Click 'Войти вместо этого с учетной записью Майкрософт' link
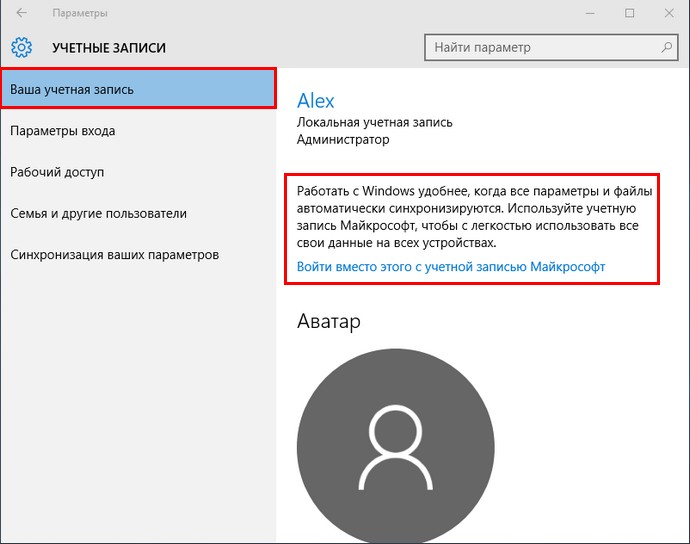 pyautogui.click(x=451, y=267)
